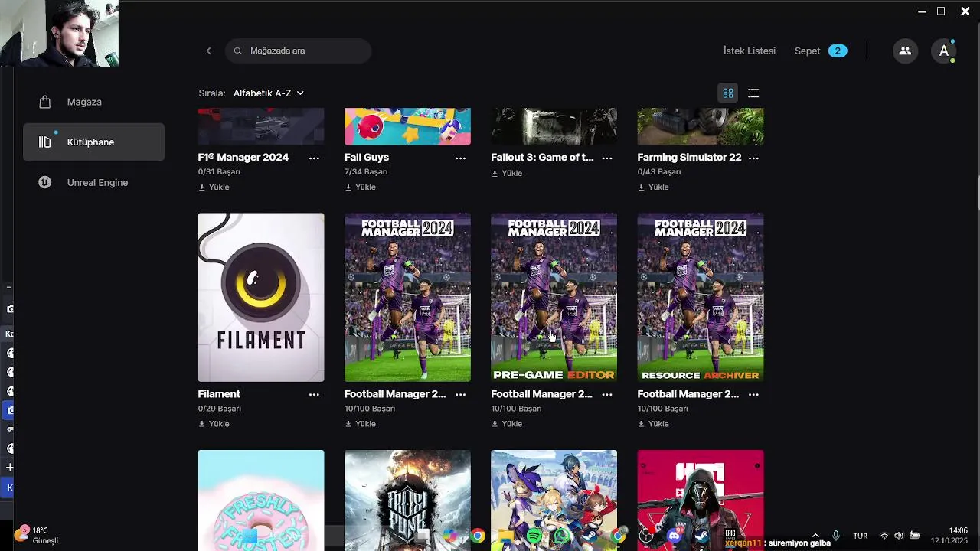Open more options for Fall Guys
980x551 pixels.
[x=461, y=158]
